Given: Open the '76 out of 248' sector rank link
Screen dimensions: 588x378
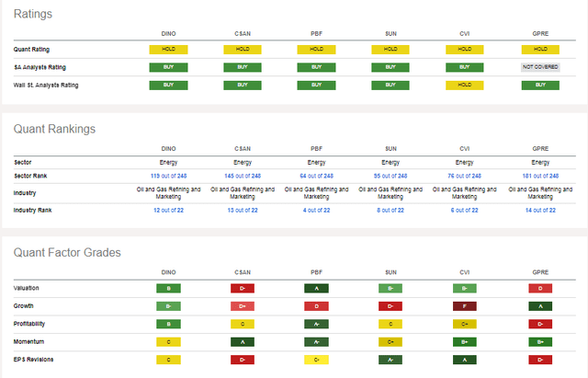Looking at the screenshot, I should pyautogui.click(x=464, y=176).
